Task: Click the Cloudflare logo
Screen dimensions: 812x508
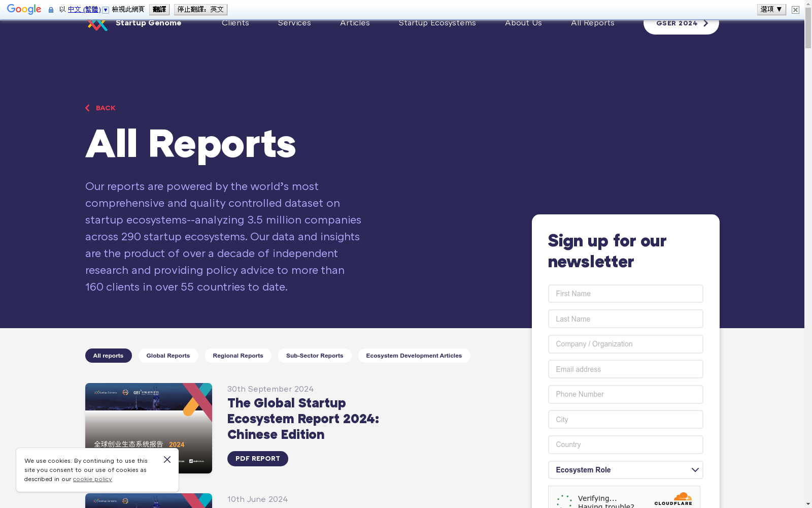Action: click(673, 499)
